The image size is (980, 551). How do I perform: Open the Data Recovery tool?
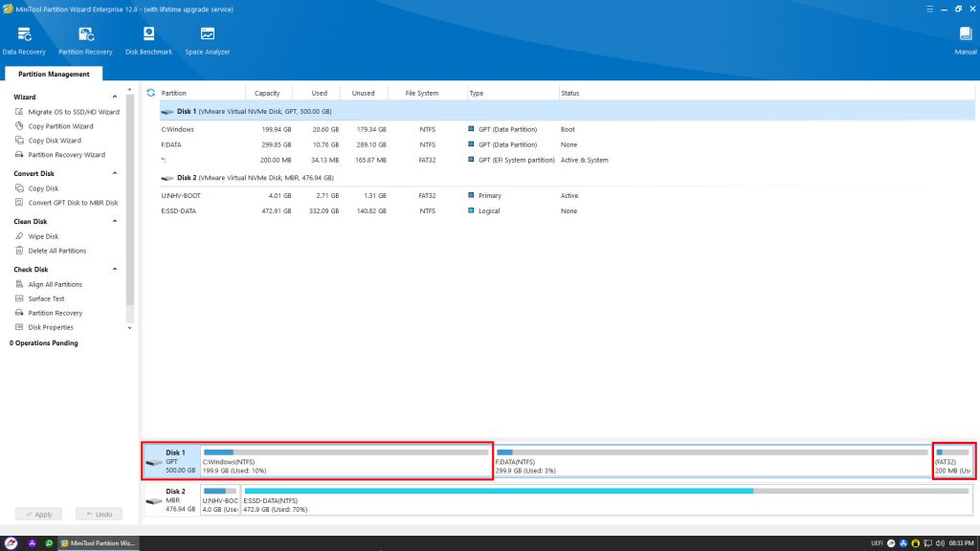24,41
